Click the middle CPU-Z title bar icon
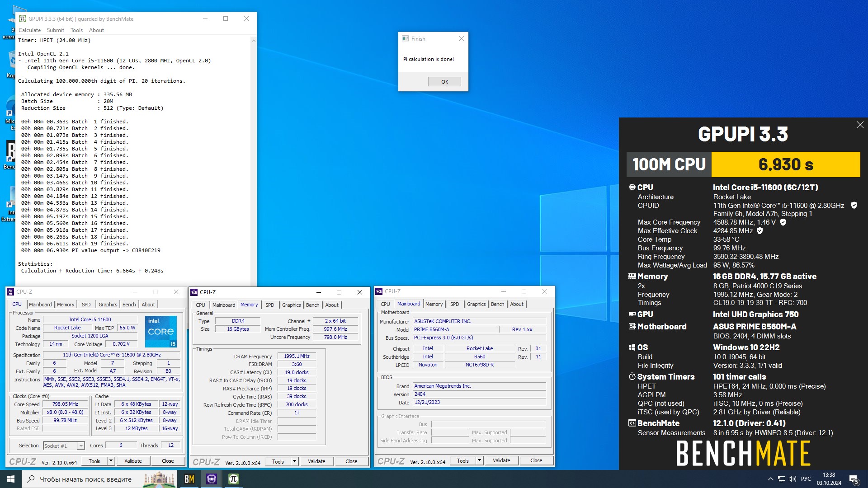 coord(194,292)
